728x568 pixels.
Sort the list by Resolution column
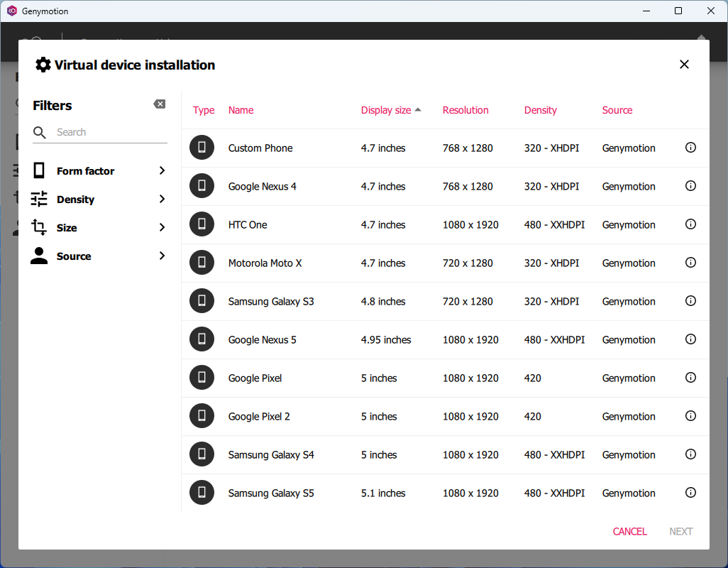click(465, 110)
